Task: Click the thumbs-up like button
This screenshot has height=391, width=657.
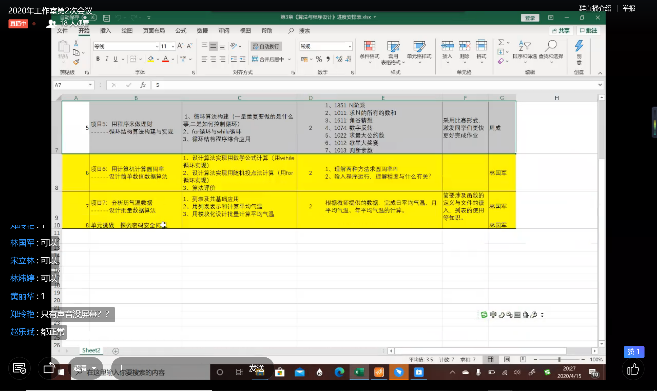Action: click(633, 369)
